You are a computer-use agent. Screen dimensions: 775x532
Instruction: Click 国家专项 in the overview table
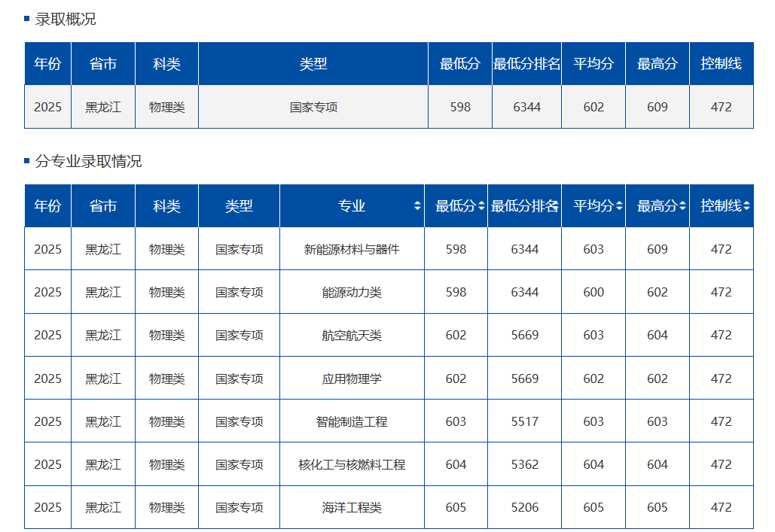[x=313, y=107]
